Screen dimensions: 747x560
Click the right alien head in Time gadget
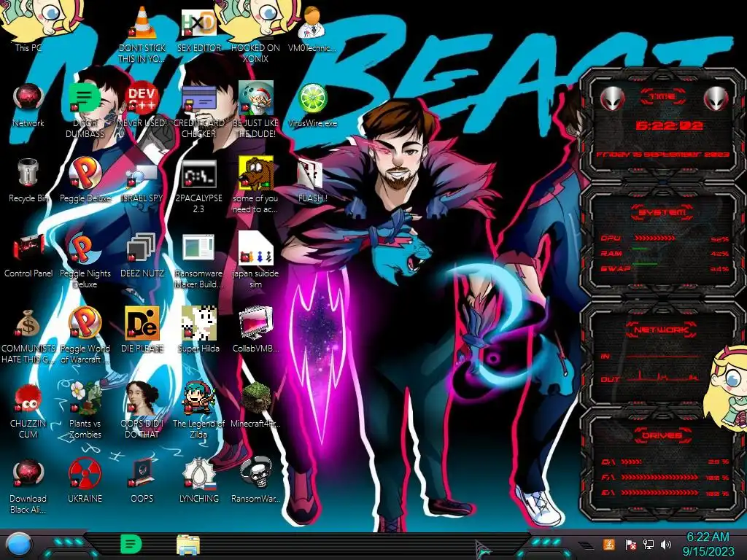(716, 98)
